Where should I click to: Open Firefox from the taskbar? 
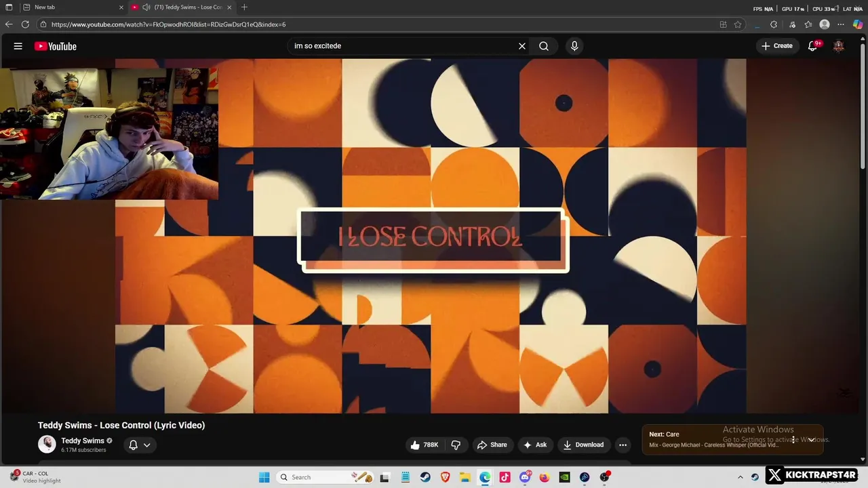[x=545, y=477]
